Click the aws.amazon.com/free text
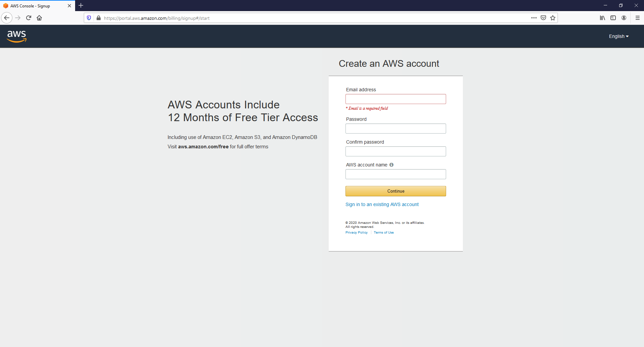The width and height of the screenshot is (644, 347). point(203,147)
